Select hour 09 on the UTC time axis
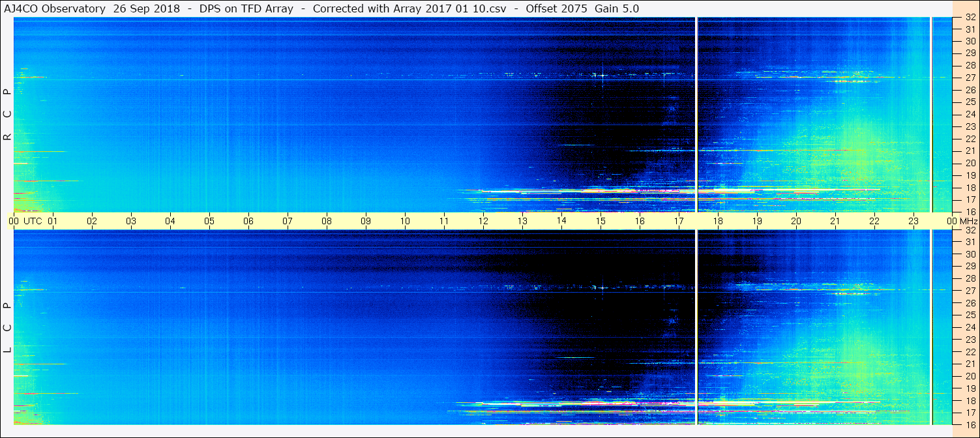The image size is (980, 438). pyautogui.click(x=366, y=221)
